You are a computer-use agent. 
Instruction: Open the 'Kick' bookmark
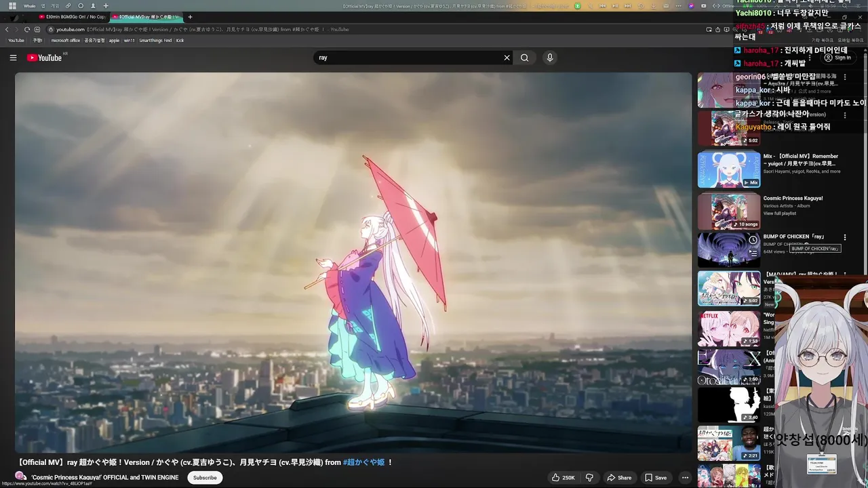180,40
